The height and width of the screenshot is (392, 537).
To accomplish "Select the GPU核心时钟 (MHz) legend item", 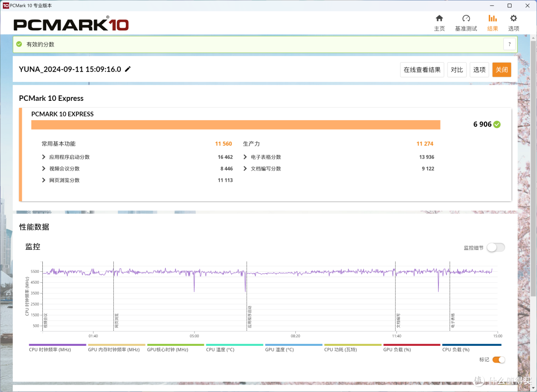I will pos(176,348).
